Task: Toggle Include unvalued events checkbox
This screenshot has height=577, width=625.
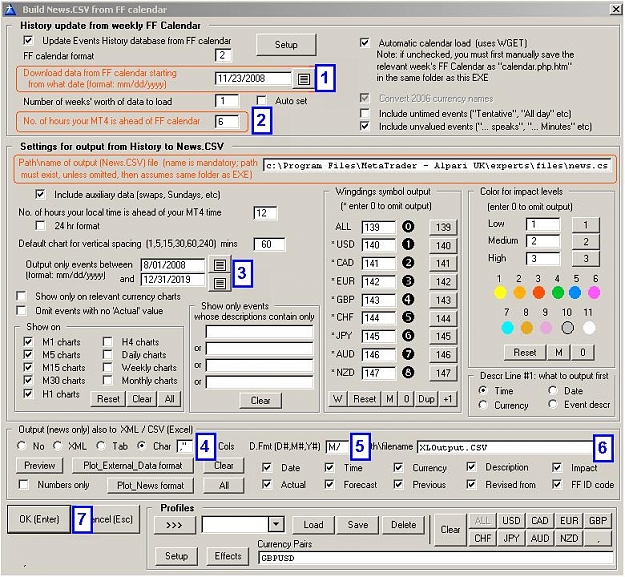Action: click(x=364, y=126)
